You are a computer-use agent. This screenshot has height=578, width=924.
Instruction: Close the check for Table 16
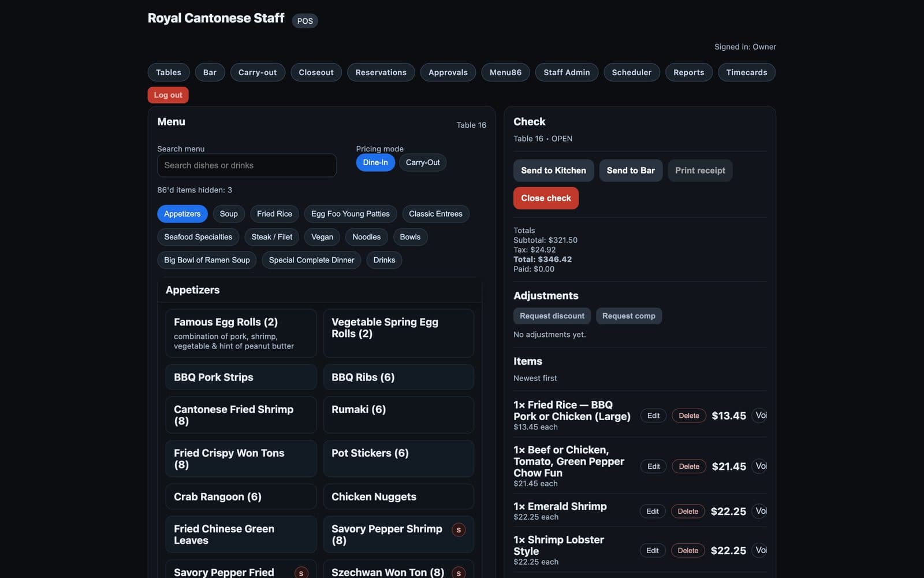tap(546, 198)
